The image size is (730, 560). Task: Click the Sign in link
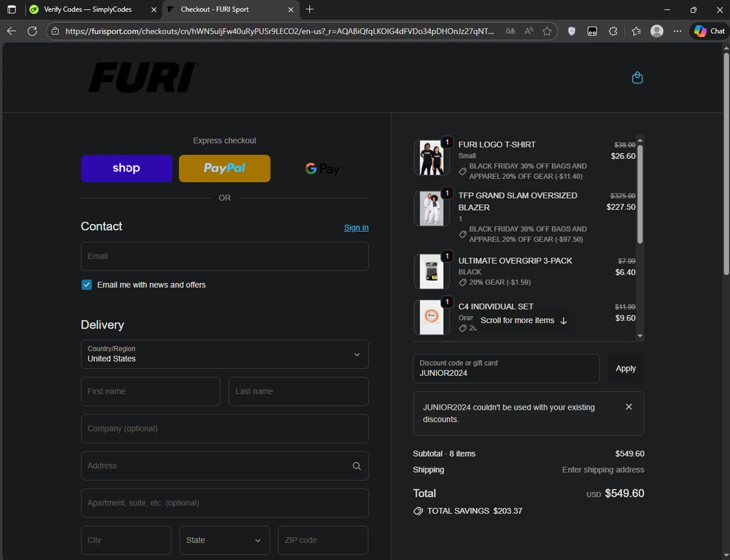coord(356,228)
